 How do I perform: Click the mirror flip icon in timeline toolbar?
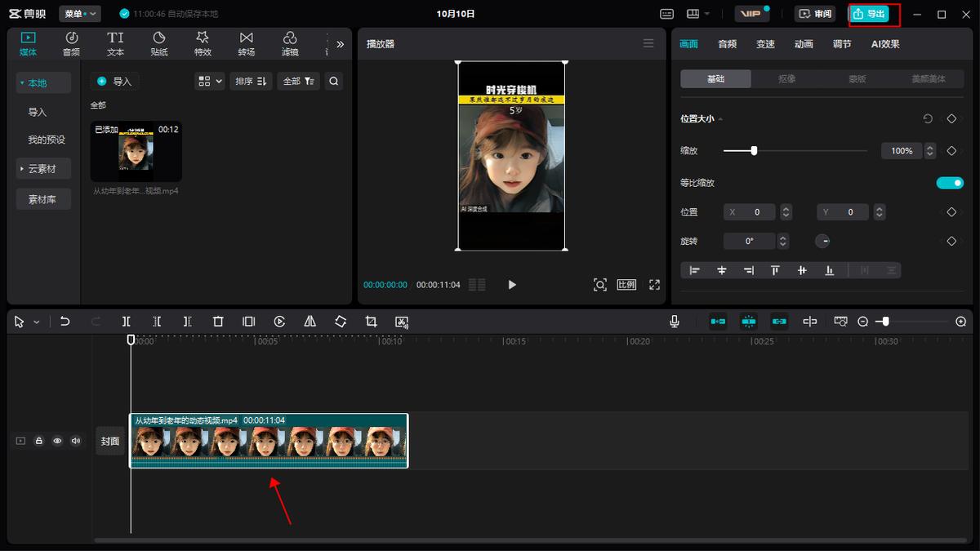tap(310, 322)
